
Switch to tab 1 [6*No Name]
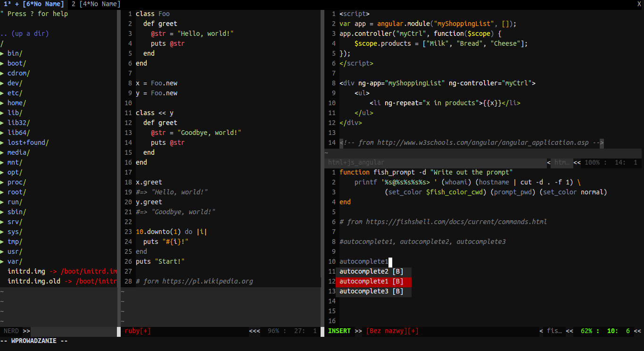pyautogui.click(x=34, y=4)
